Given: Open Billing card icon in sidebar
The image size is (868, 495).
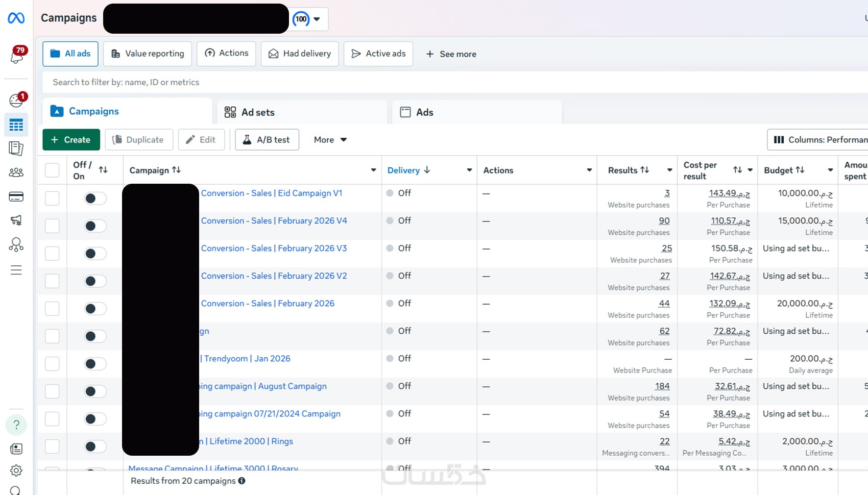Looking at the screenshot, I should [x=16, y=196].
